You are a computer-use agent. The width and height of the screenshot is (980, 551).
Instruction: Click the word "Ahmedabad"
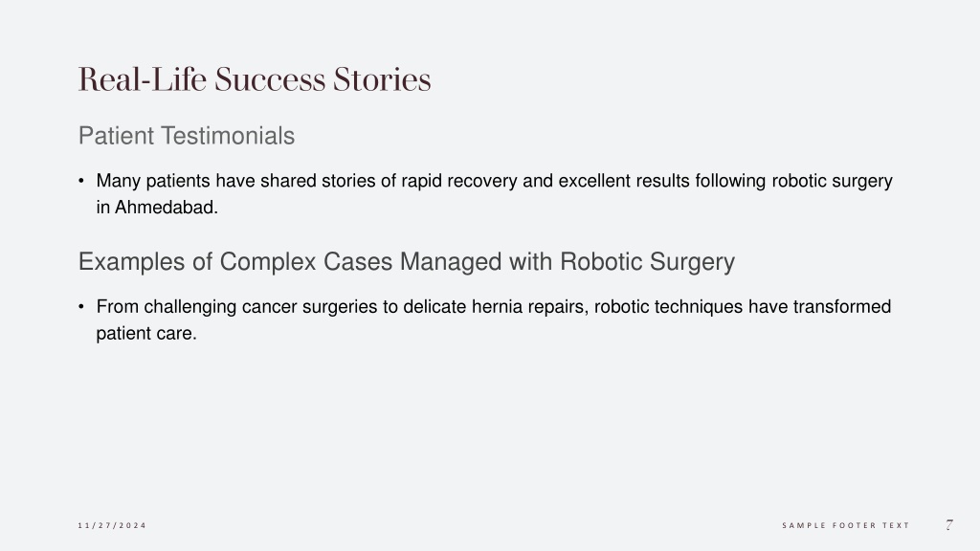(x=165, y=208)
